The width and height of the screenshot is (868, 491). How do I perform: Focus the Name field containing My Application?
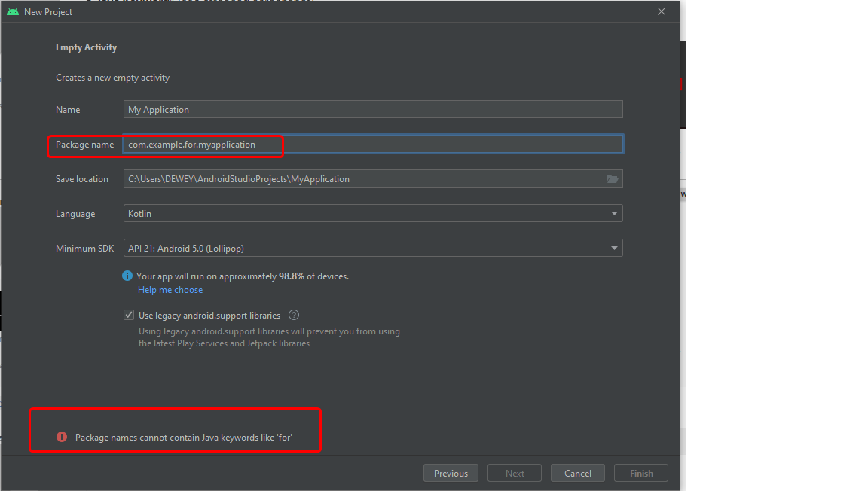(373, 110)
